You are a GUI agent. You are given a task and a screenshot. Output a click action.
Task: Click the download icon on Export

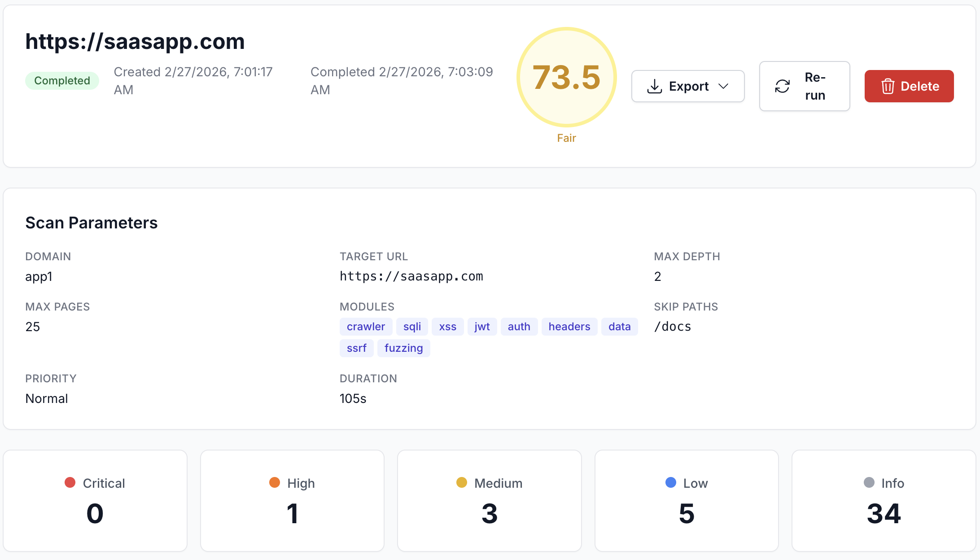655,86
